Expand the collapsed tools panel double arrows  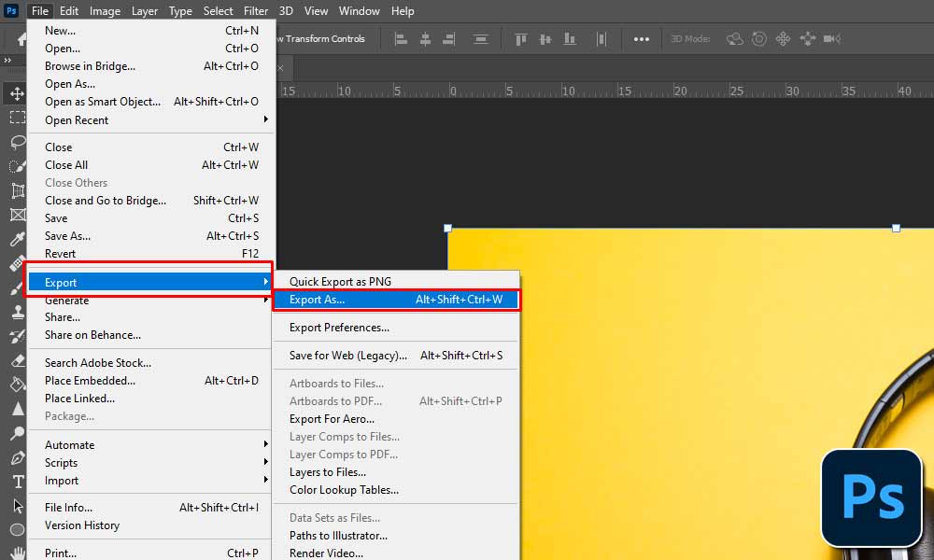pos(7,60)
